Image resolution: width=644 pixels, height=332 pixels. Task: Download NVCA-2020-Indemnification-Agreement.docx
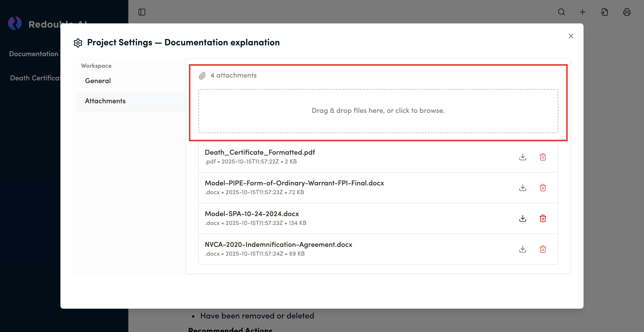522,249
